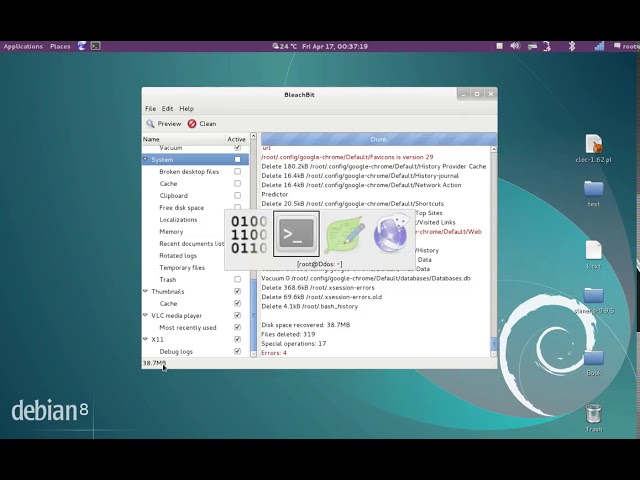Click the chat bubble icon next to the root user

(x=617, y=46)
